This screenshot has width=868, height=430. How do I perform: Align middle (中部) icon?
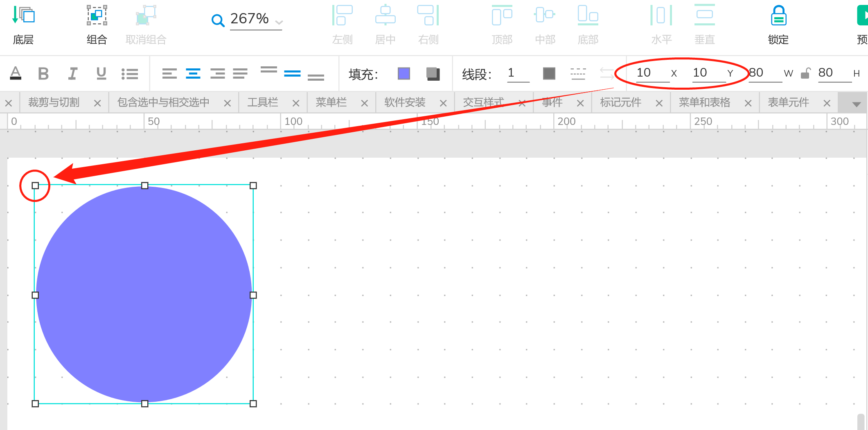point(545,16)
